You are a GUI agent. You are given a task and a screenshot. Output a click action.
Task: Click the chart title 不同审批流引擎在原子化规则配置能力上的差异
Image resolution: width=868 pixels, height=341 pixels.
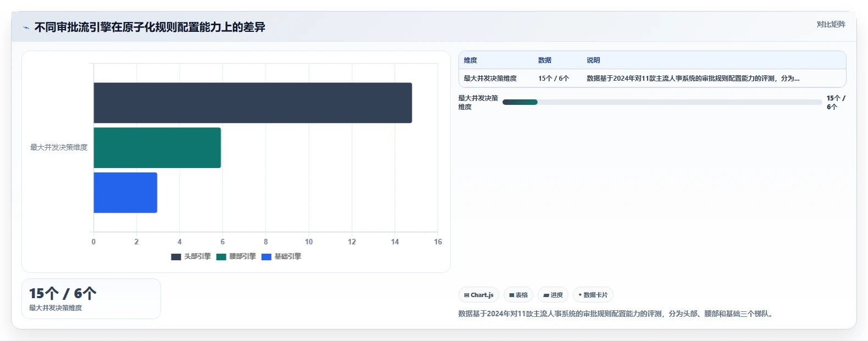pos(150,27)
